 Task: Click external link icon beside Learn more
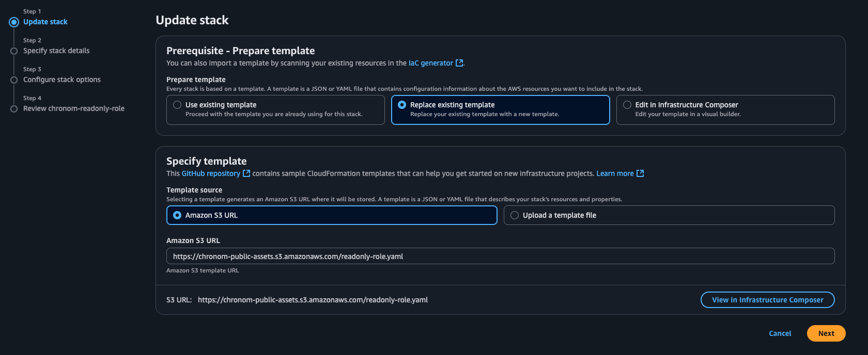pos(640,173)
